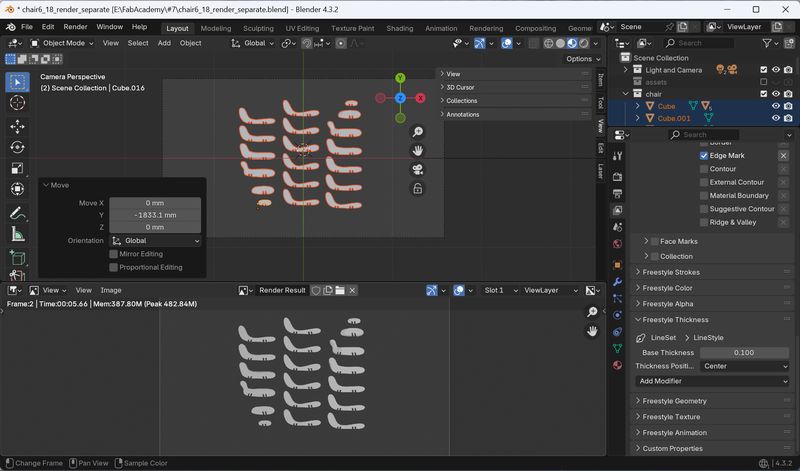Open the Tool properties tab

coord(617,156)
